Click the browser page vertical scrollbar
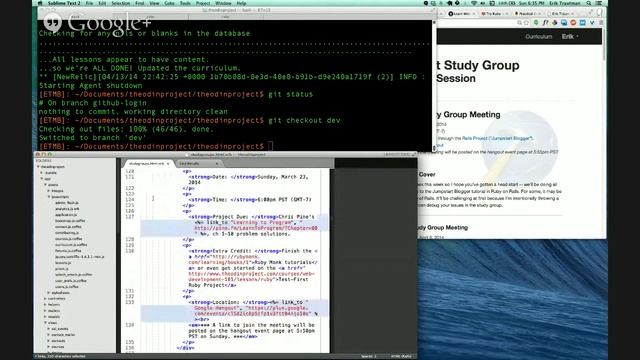Screen dimensions: 640x360 tap(604, 133)
